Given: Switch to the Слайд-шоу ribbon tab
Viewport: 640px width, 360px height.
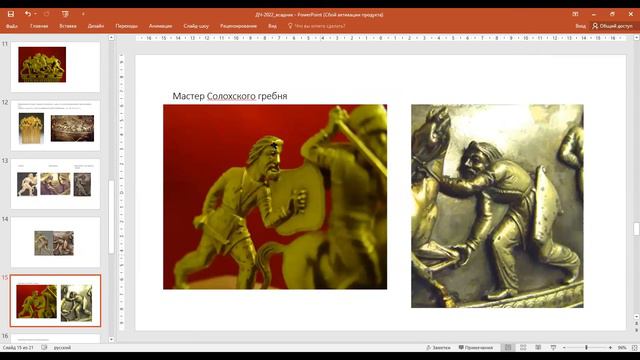Looking at the screenshot, I should pyautogui.click(x=196, y=26).
